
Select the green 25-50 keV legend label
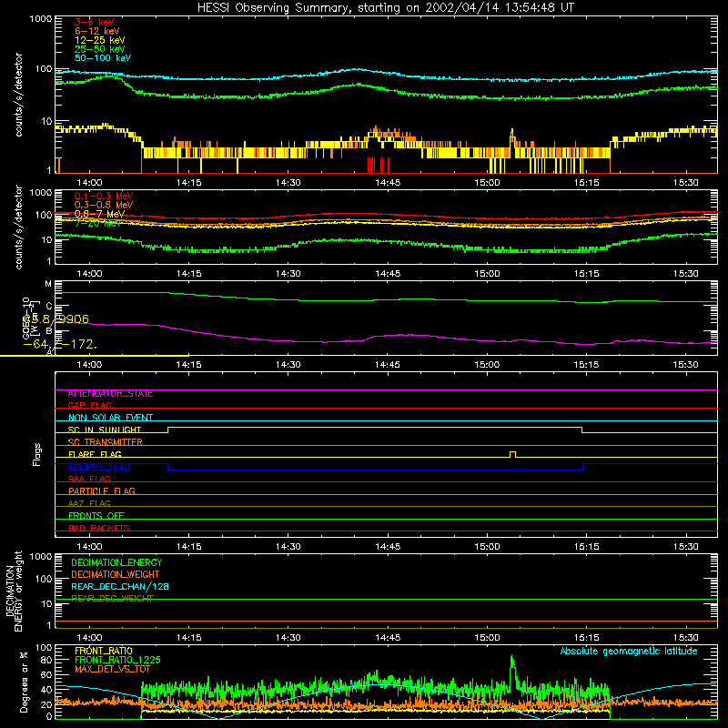100,49
